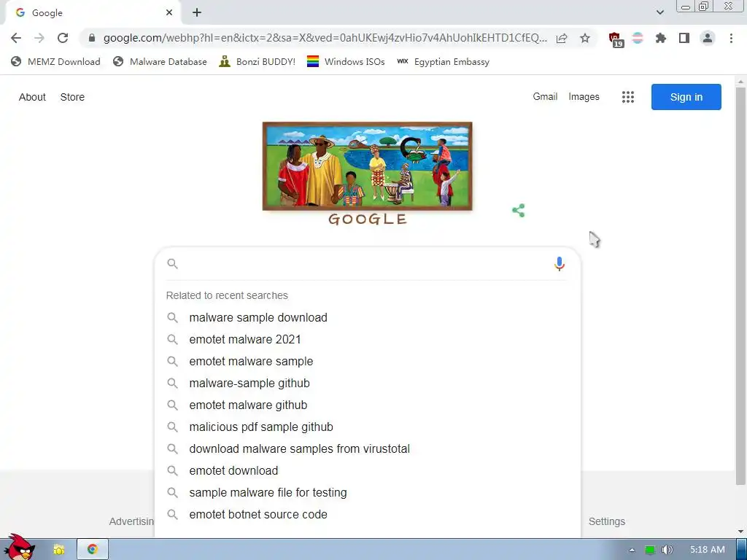Click the Sign in button

pos(686,97)
